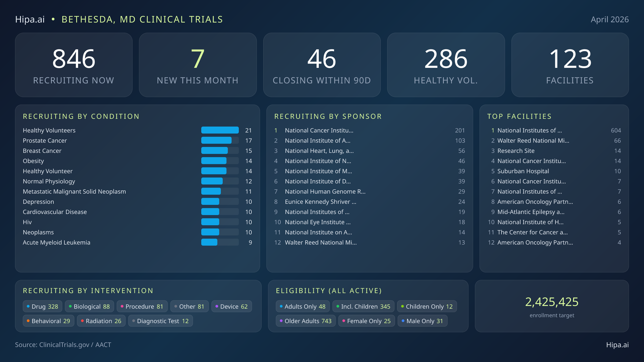Select the Radiation 26 intervention chip

(x=101, y=321)
